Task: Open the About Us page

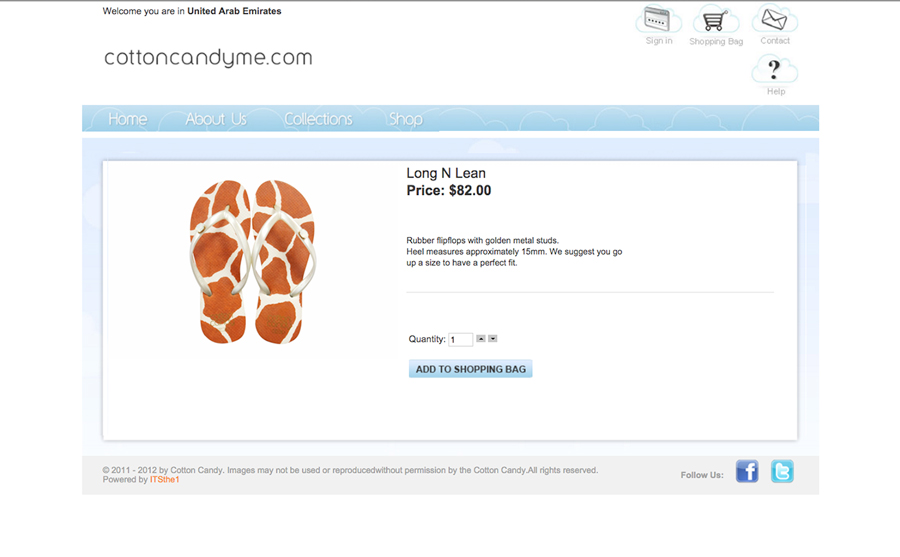Action: tap(216, 119)
